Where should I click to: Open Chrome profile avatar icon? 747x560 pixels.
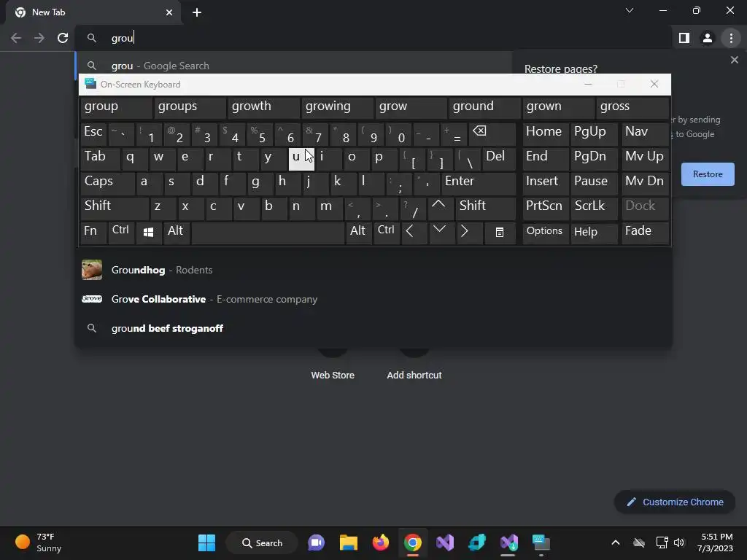pos(708,38)
